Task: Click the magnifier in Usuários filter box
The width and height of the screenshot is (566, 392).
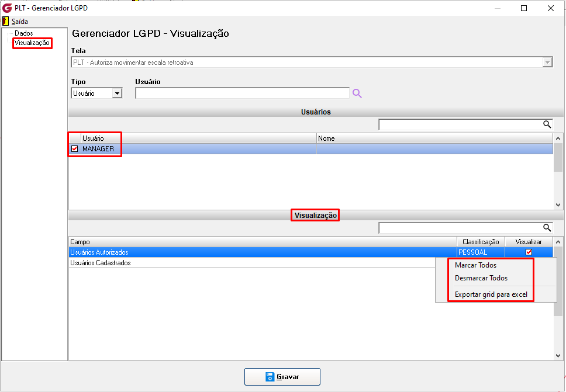Action: click(547, 124)
